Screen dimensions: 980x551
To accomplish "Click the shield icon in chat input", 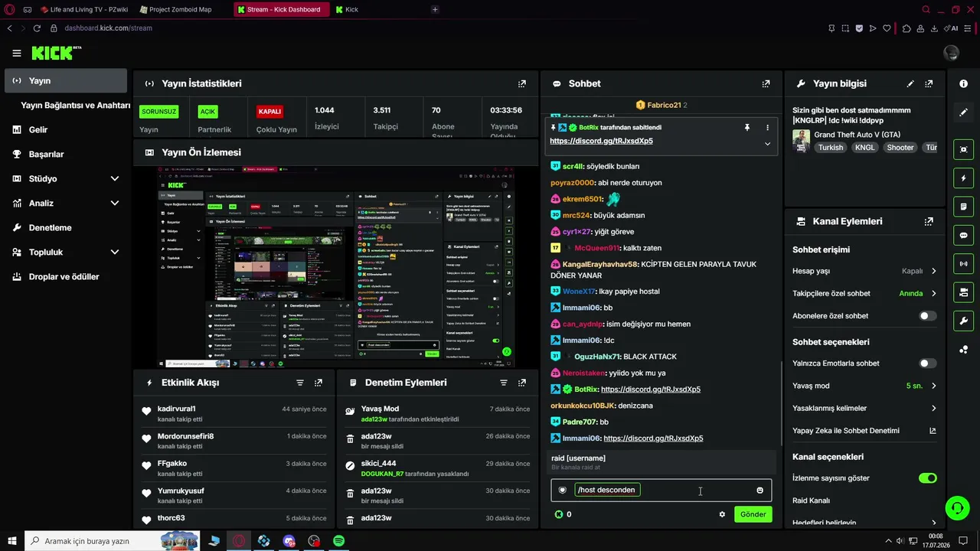I will tap(563, 490).
